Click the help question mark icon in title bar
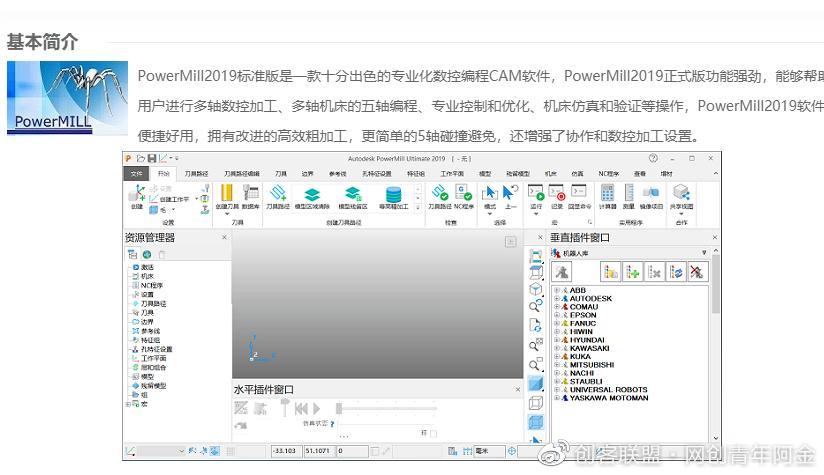This screenshot has width=824, height=475. click(653, 158)
